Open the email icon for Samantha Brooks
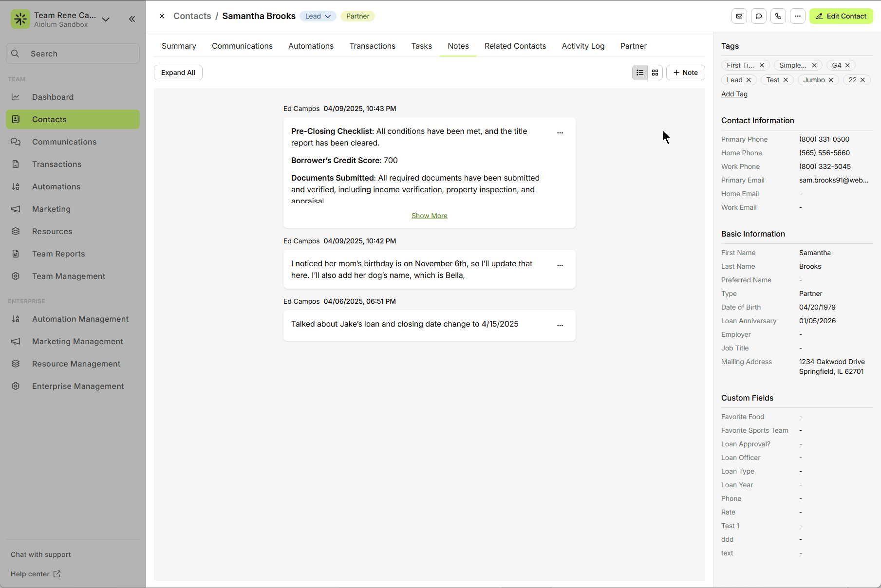 (x=739, y=16)
